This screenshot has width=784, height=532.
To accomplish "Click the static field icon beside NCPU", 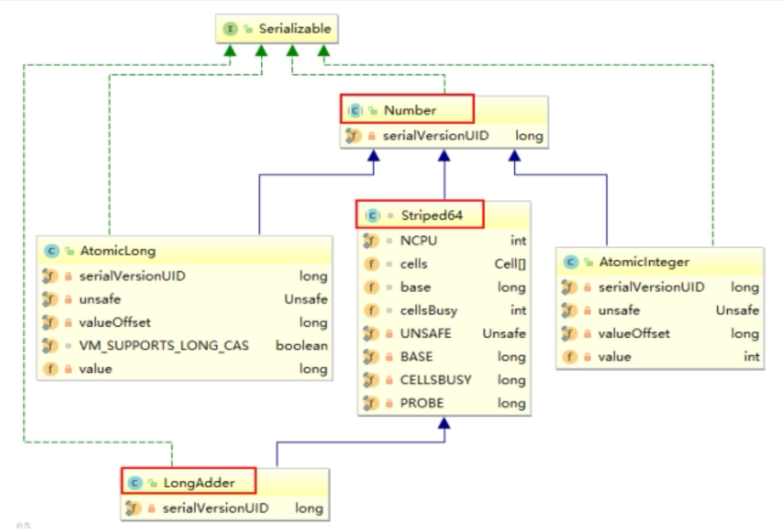I will coord(372,241).
